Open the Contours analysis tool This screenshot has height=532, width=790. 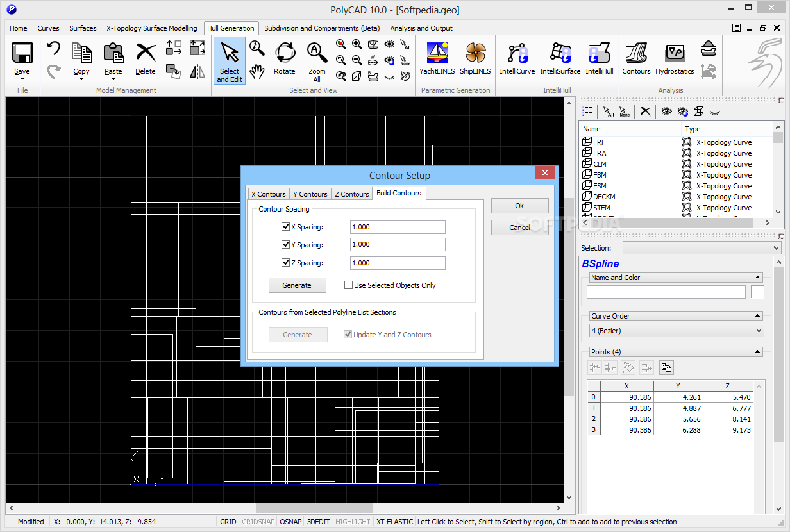coord(636,53)
